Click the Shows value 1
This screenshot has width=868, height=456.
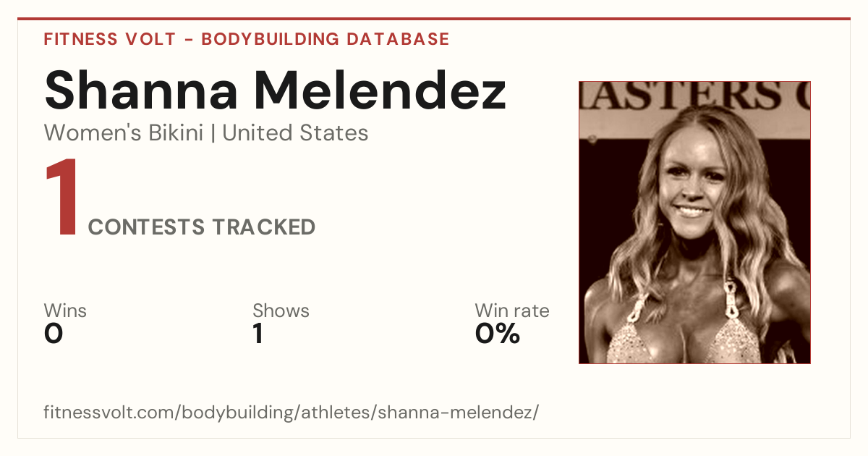258,334
